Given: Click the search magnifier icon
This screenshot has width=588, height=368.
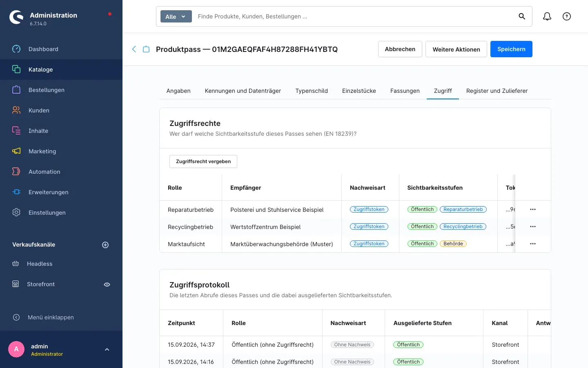Looking at the screenshot, I should (x=522, y=16).
